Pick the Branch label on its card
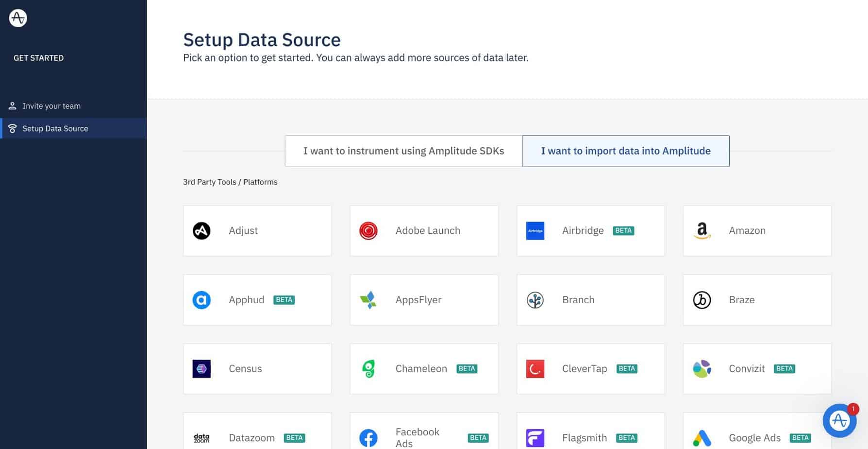The width and height of the screenshot is (868, 449). coord(578,300)
